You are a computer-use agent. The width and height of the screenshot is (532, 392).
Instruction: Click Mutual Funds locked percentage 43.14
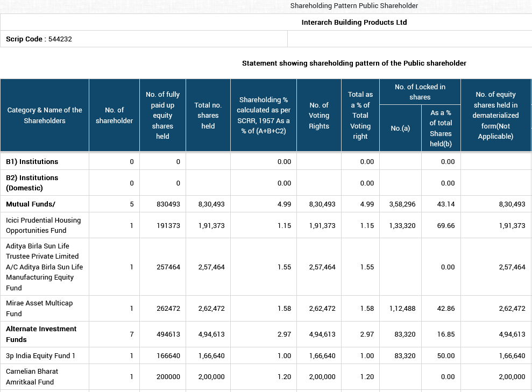click(446, 204)
